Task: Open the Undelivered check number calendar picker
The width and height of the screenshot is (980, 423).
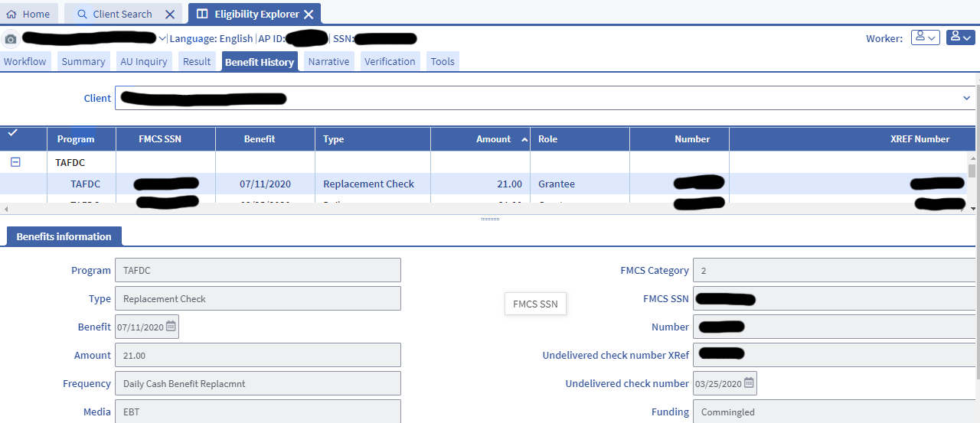Action: (749, 383)
